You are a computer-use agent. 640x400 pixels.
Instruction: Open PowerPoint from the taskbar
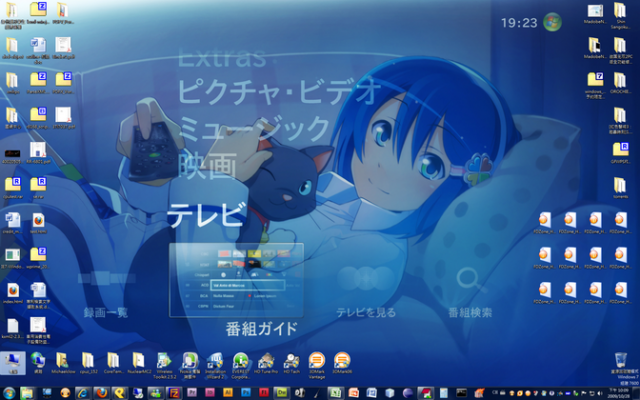[x=353, y=393]
